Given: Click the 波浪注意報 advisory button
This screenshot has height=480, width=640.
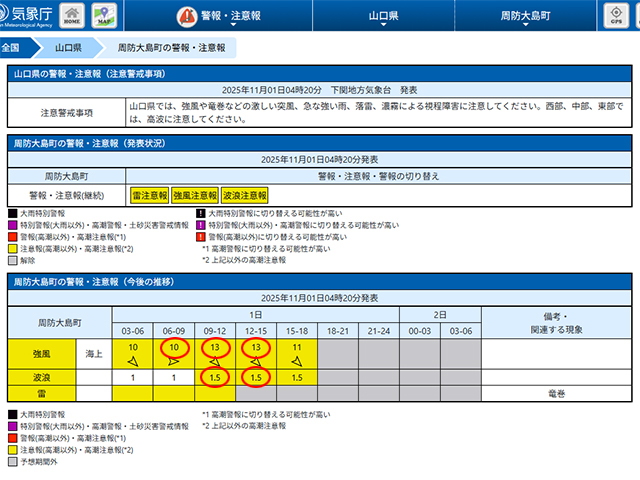Looking at the screenshot, I should [243, 196].
